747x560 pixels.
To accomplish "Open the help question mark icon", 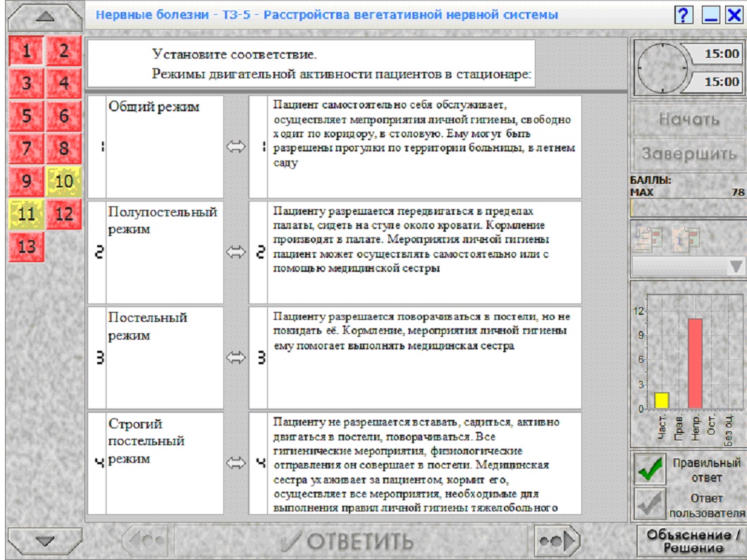I will [x=684, y=15].
